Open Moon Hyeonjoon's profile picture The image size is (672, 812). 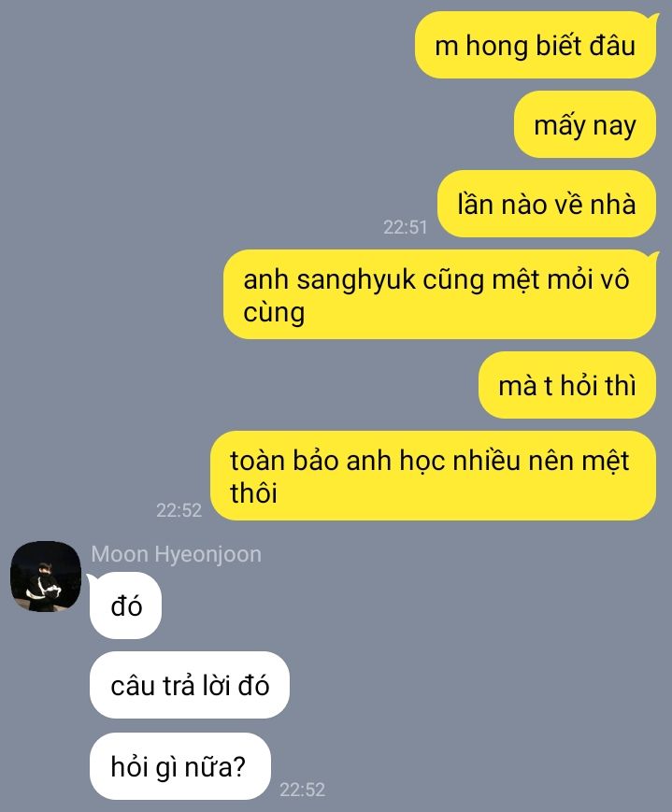click(46, 577)
